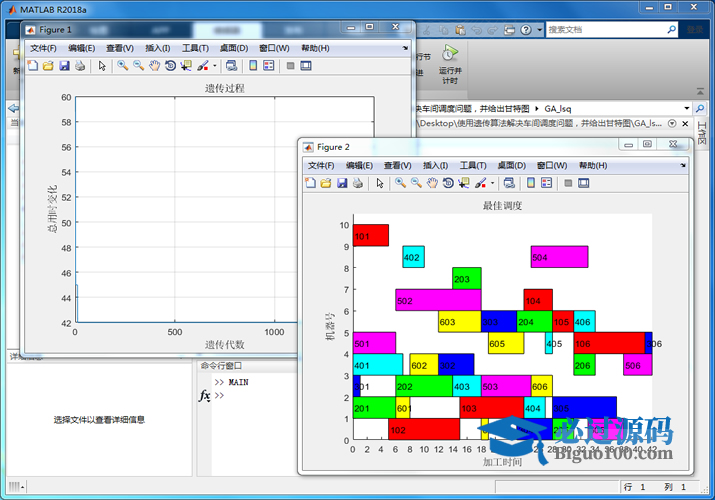This screenshot has height=500, width=715.
Task: Choose Pan hand tool in Figure 2
Action: click(x=432, y=183)
